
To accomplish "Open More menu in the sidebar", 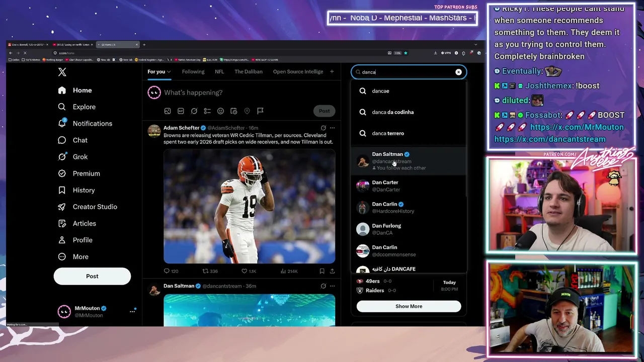I will [x=73, y=256].
